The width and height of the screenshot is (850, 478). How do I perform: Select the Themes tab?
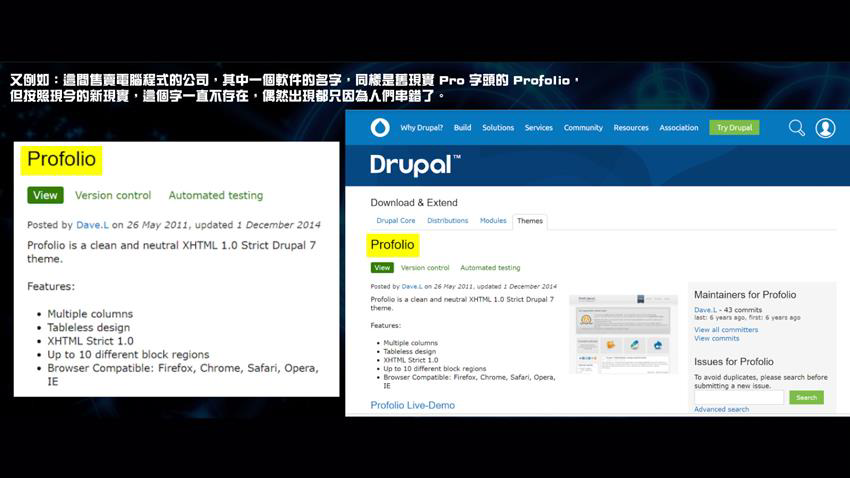530,221
